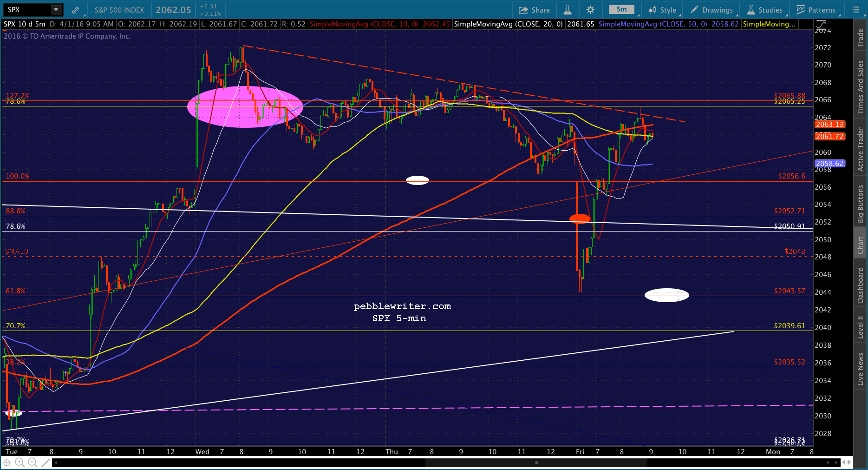Click the SimpleMovingAvg (CLOSE, 50, 0) label
This screenshot has width=868, height=470.
(x=653, y=24)
